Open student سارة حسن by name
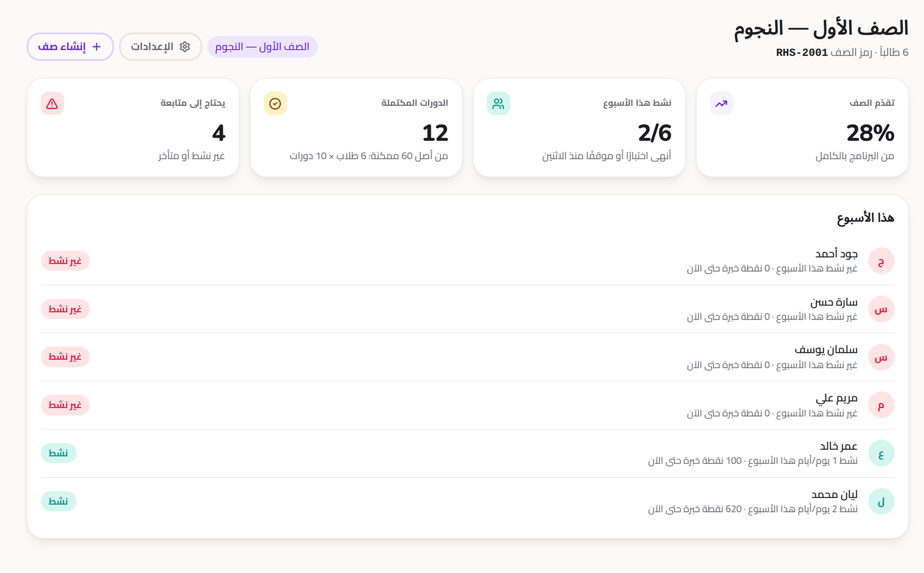Viewport: 924px width, 573px height. (834, 302)
